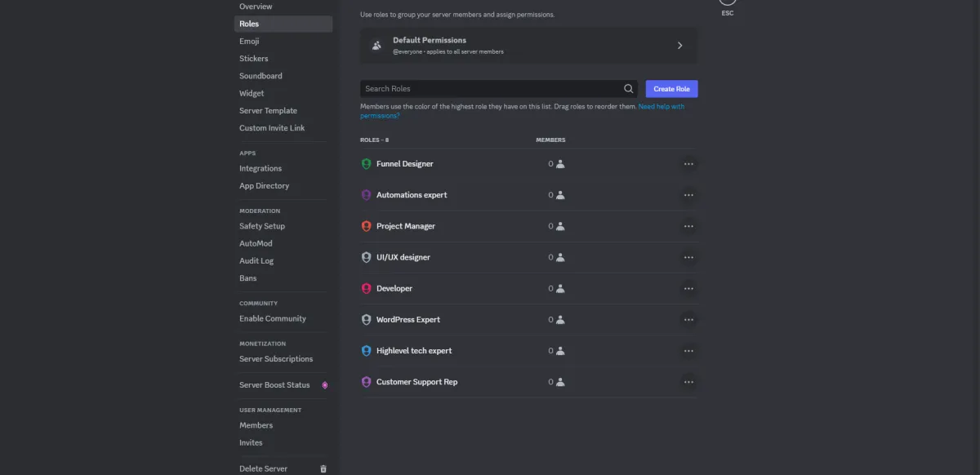Viewport: 980px width, 475px height.
Task: Click the pink Server Boost Status gem icon
Action: click(324, 385)
